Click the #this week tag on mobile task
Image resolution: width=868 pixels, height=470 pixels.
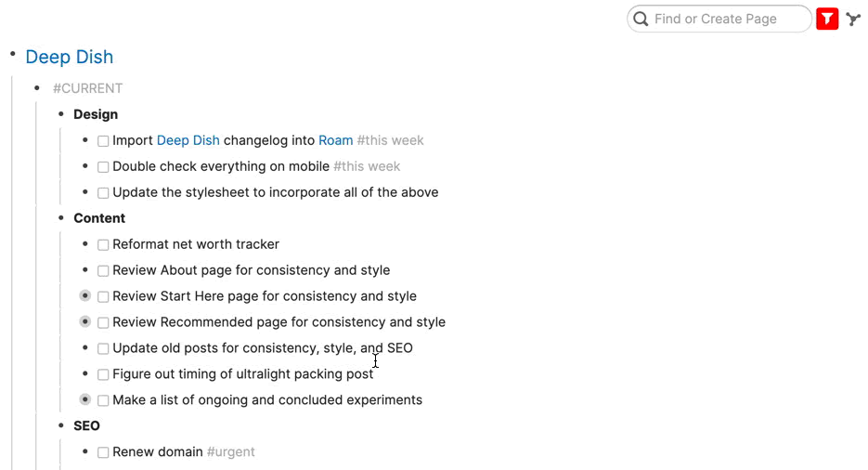tap(367, 166)
